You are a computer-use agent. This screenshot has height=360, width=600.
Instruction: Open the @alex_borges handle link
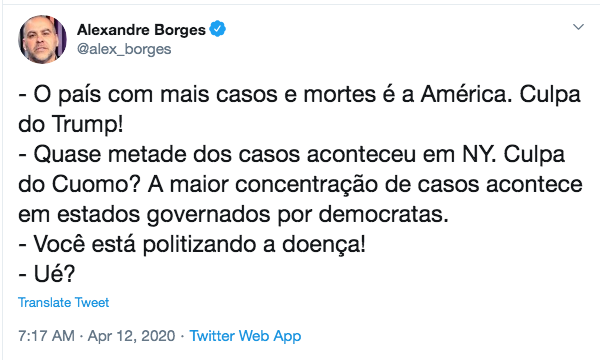(124, 49)
